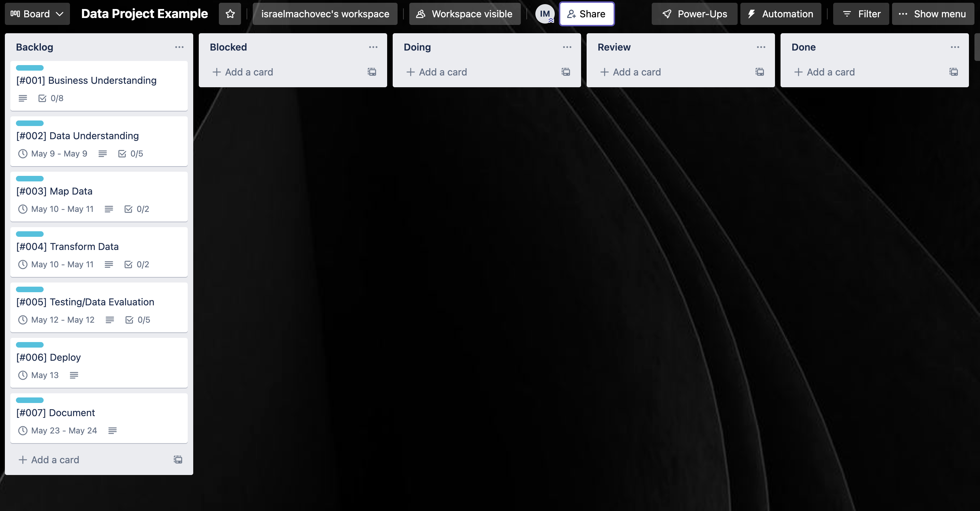Create from template in Review list
This screenshot has width=980, height=511.
point(760,72)
